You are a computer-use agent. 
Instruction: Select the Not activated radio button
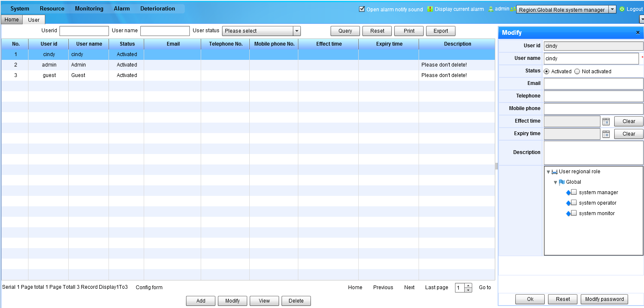pyautogui.click(x=577, y=72)
